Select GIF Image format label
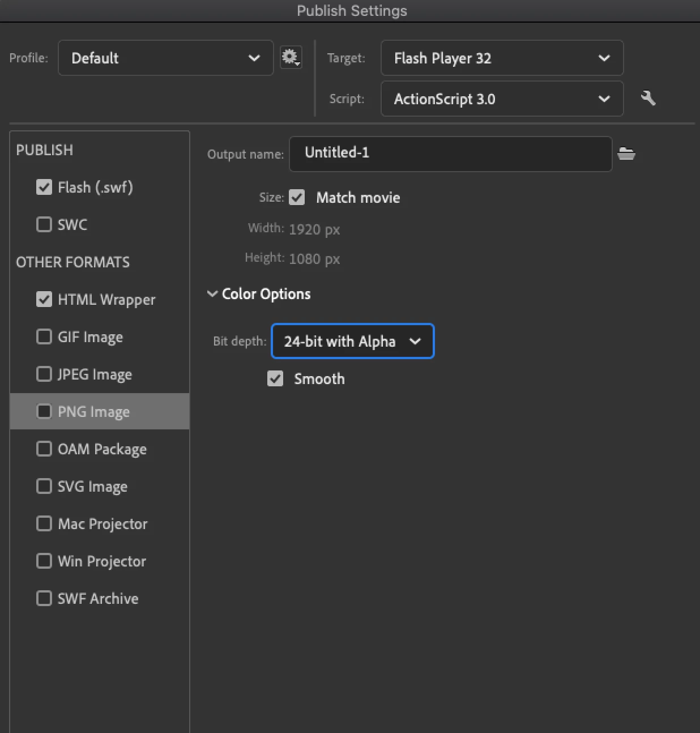Viewport: 700px width, 733px height. (90, 337)
